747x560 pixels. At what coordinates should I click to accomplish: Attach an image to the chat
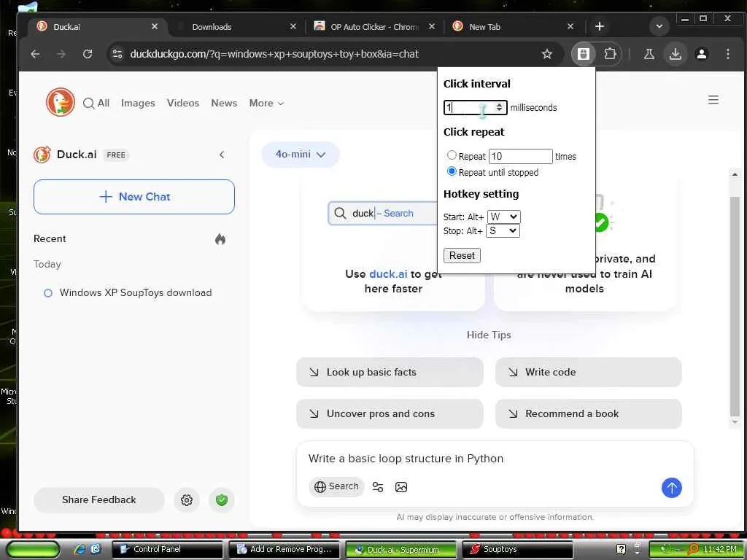(401, 486)
